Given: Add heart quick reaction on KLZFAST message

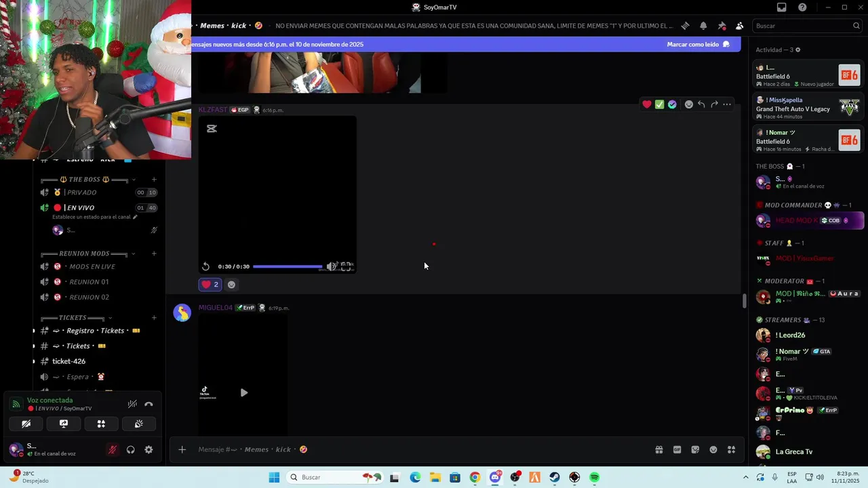Looking at the screenshot, I should click(x=647, y=104).
